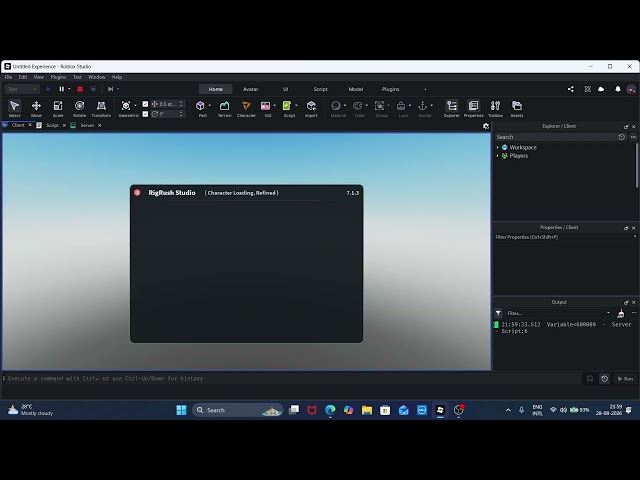Click the Script insert icon
Image resolution: width=640 pixels, height=480 pixels.
tap(287, 106)
